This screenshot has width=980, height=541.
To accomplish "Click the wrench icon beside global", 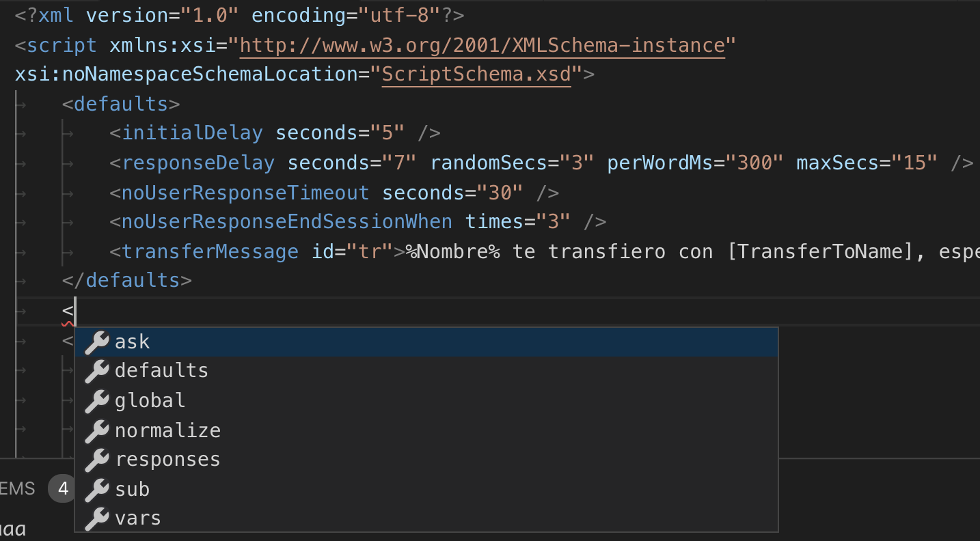I will [96, 401].
